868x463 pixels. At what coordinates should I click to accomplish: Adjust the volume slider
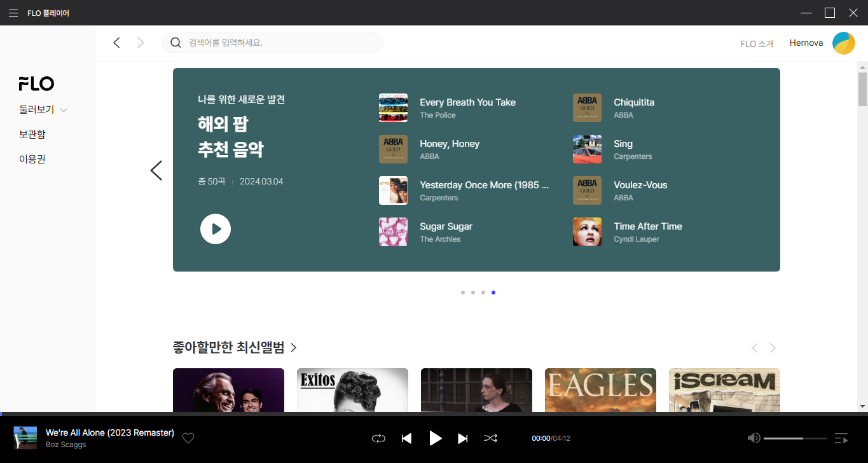[x=796, y=439]
